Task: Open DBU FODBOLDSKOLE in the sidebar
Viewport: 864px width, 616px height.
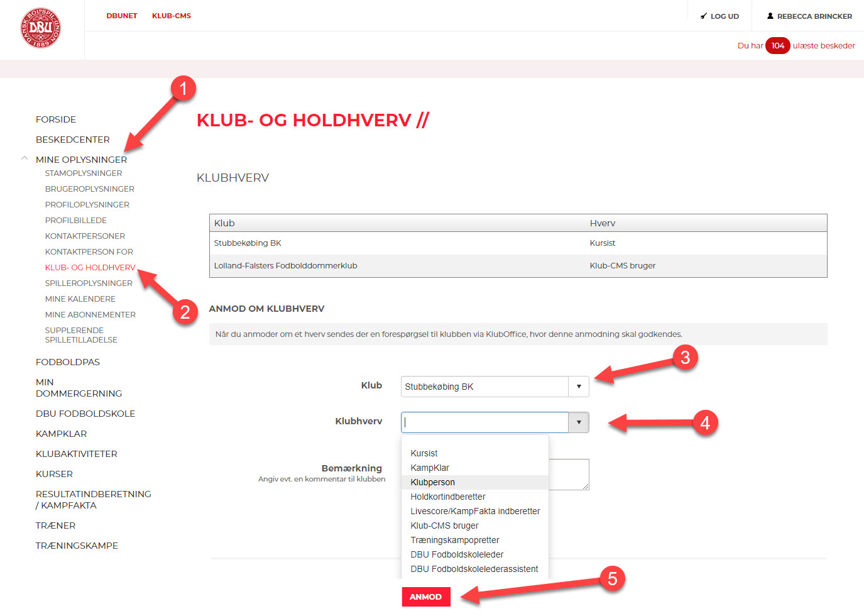Action: pos(85,414)
